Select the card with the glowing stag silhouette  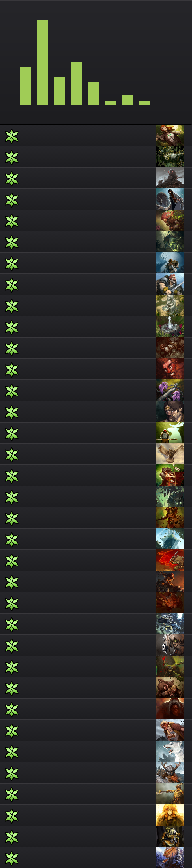tap(170, 433)
